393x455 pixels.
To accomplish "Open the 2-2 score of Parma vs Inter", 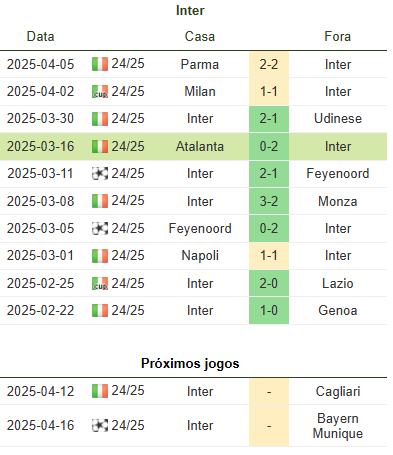I will click(x=269, y=64).
